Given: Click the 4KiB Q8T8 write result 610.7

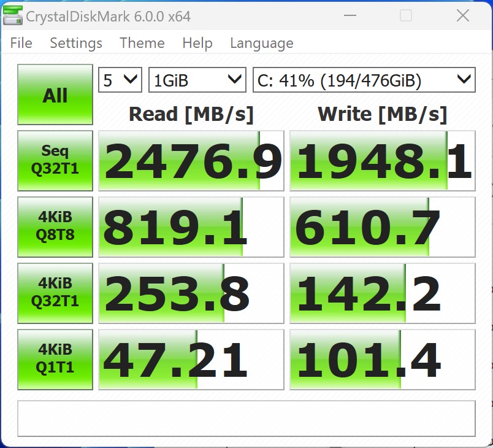Looking at the screenshot, I should click(383, 227).
